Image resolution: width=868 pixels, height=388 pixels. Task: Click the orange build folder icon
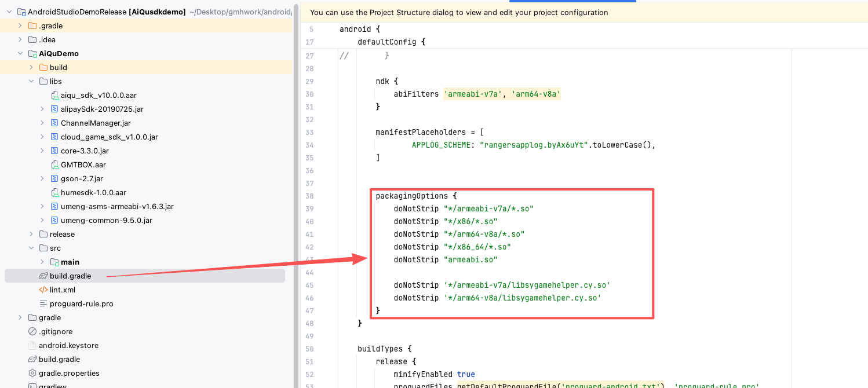click(x=43, y=67)
